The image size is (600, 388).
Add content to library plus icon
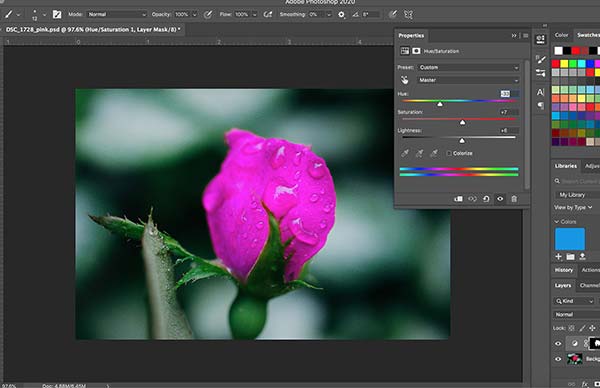click(559, 256)
